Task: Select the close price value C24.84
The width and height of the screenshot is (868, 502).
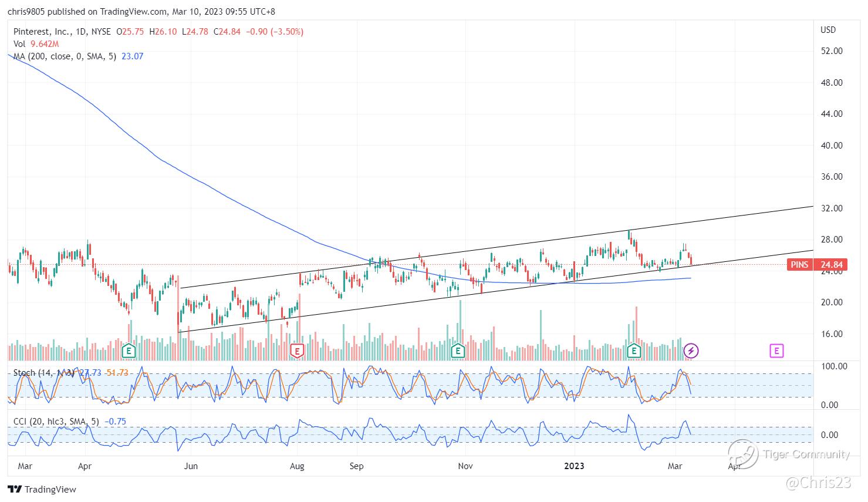Action: pos(227,32)
